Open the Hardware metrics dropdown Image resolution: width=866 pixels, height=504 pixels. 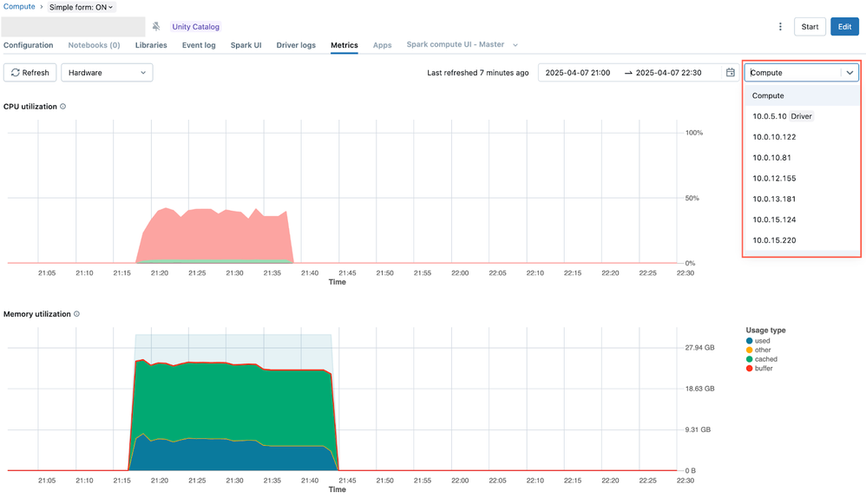pos(107,73)
